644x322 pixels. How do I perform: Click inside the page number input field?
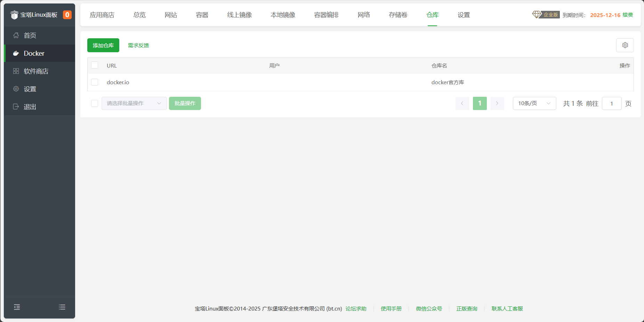pos(611,103)
